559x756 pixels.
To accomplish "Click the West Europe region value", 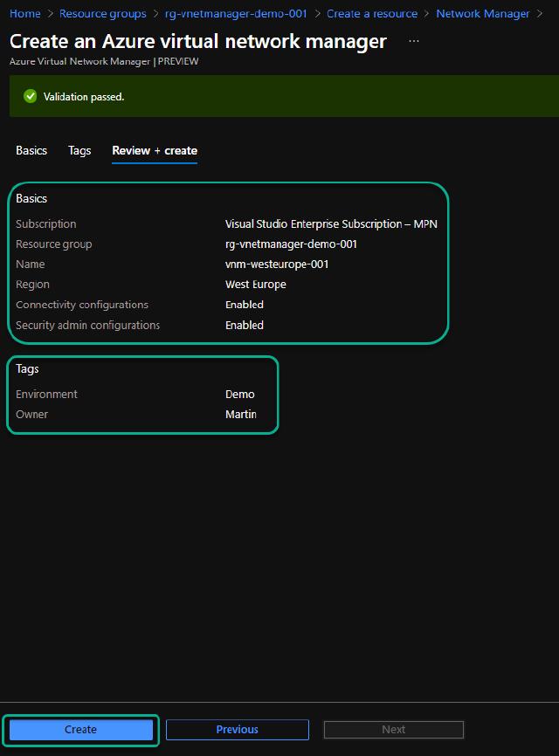I will pos(255,285).
